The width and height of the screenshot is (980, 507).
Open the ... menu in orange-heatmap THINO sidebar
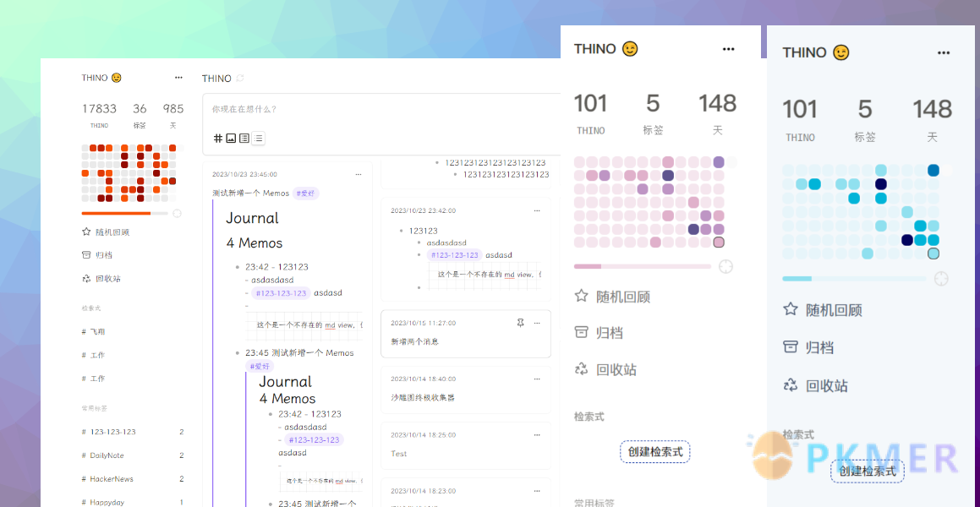click(178, 78)
